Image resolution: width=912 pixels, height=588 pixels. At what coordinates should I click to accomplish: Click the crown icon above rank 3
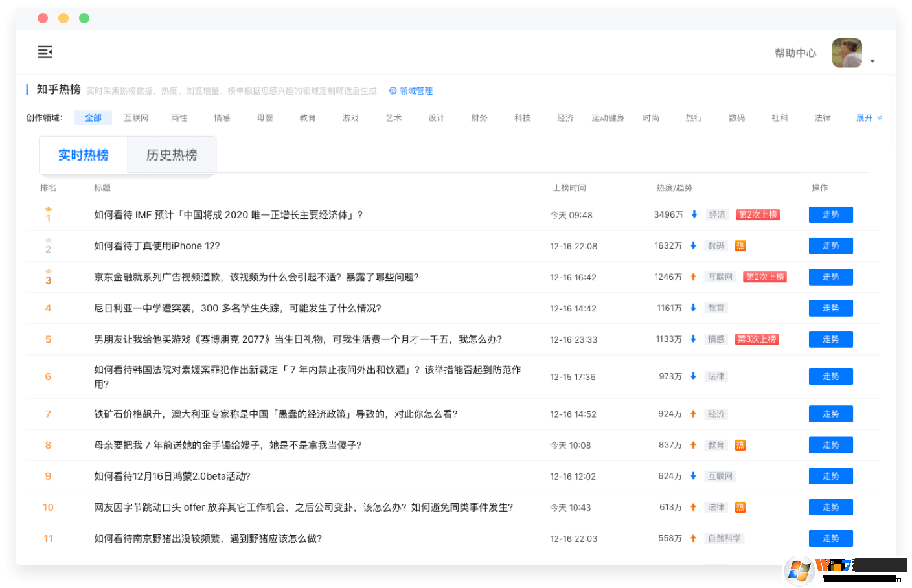coord(48,271)
